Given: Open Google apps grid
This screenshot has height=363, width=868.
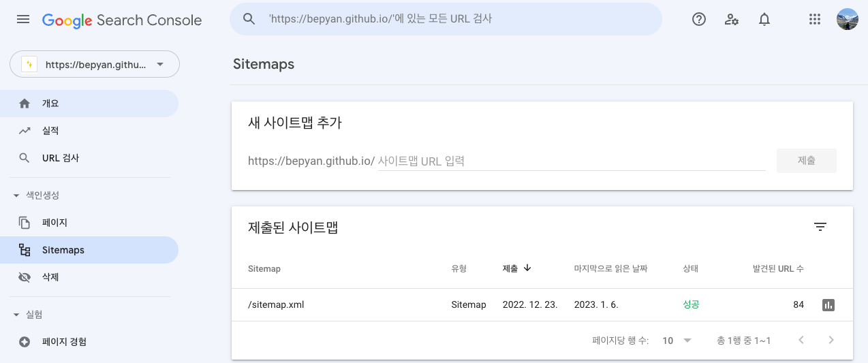Looking at the screenshot, I should [815, 20].
